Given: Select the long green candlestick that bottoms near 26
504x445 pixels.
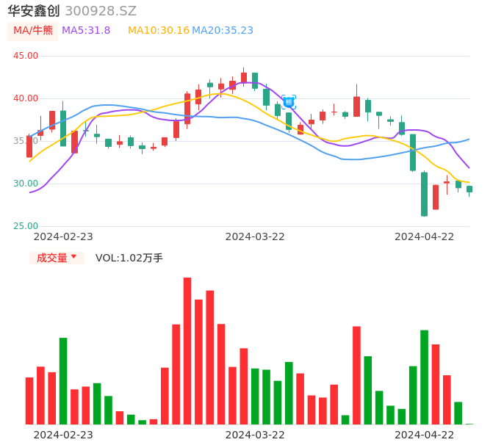Looking at the screenshot, I should click(424, 194).
